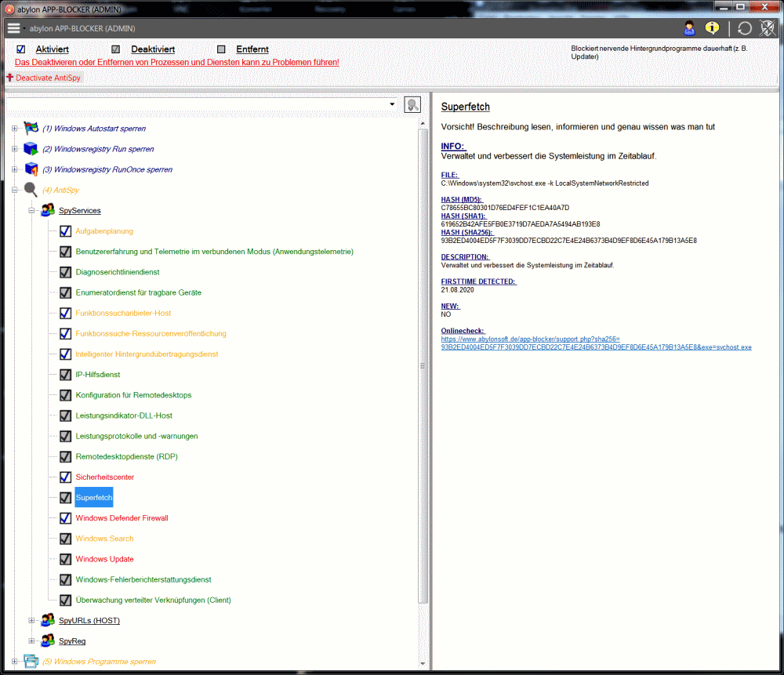
Task: Click the AntiSpy magnifying glass icon
Action: coord(31,190)
